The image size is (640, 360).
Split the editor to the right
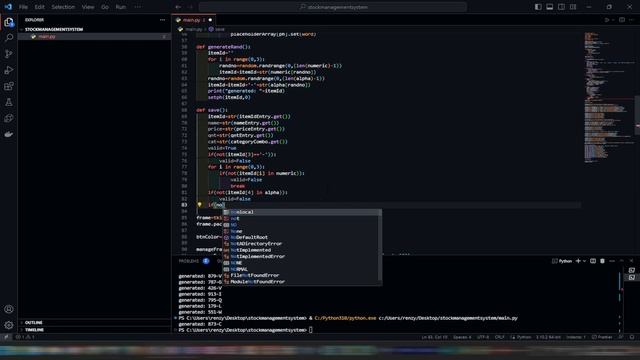622,20
